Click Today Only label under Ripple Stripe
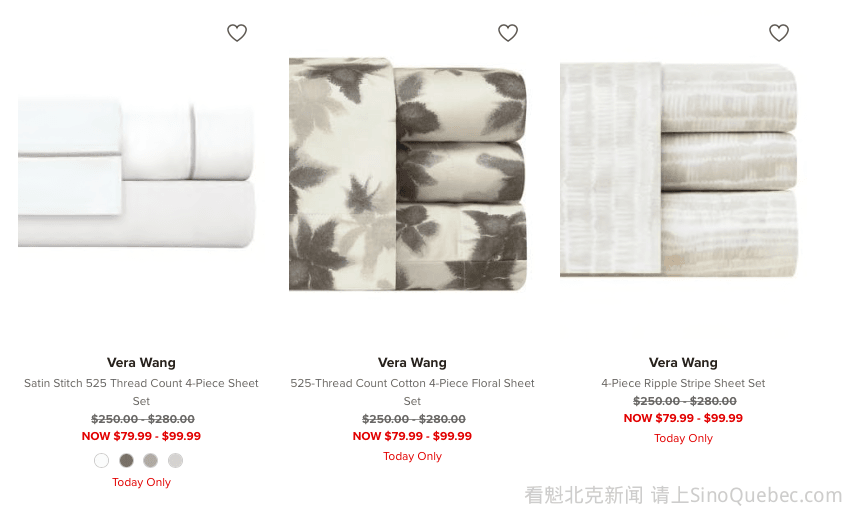 pyautogui.click(x=683, y=438)
